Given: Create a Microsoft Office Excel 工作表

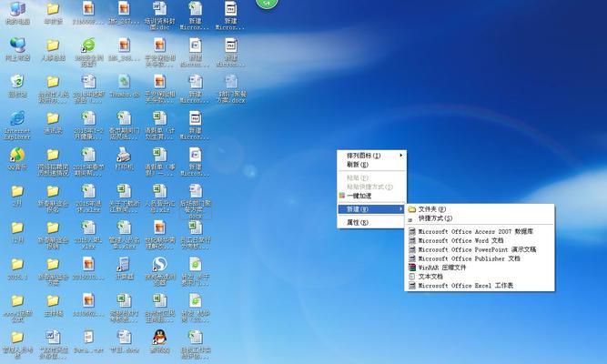Looking at the screenshot, I should click(480, 286).
